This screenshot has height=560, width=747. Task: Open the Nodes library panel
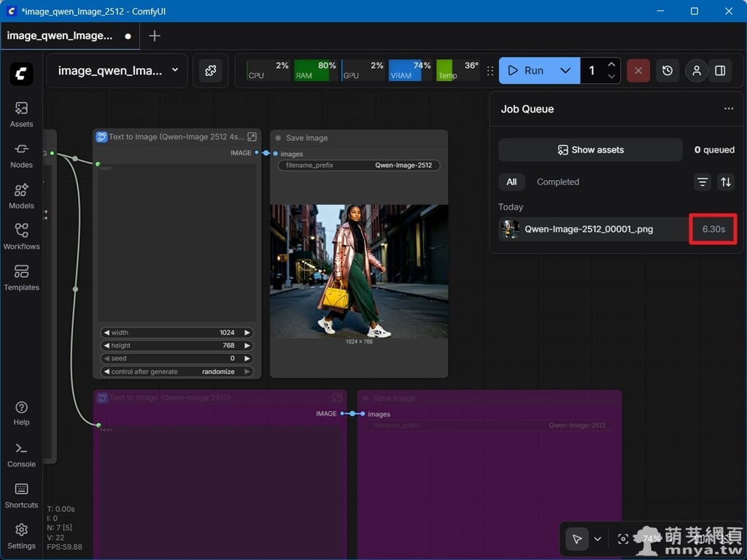coord(21,155)
